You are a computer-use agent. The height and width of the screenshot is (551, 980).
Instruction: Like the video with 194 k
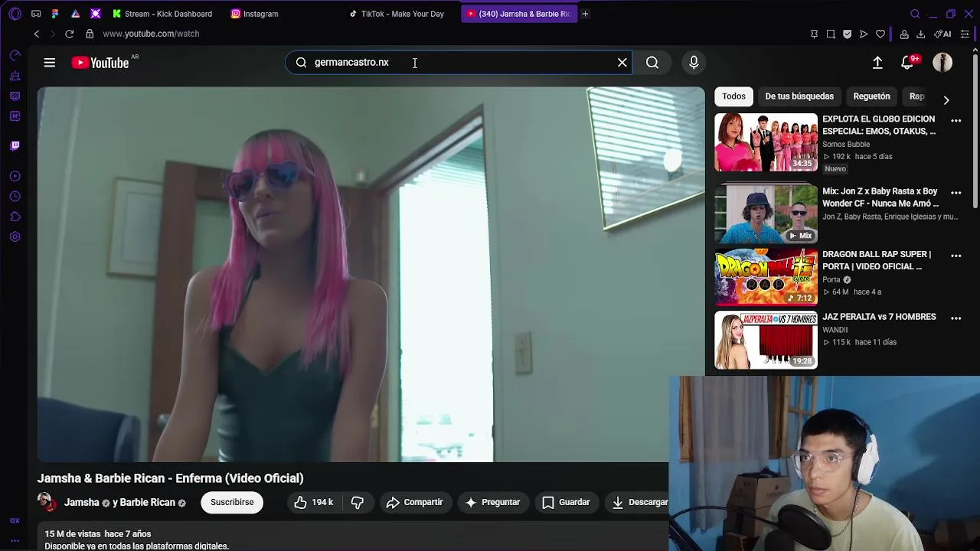(314, 502)
